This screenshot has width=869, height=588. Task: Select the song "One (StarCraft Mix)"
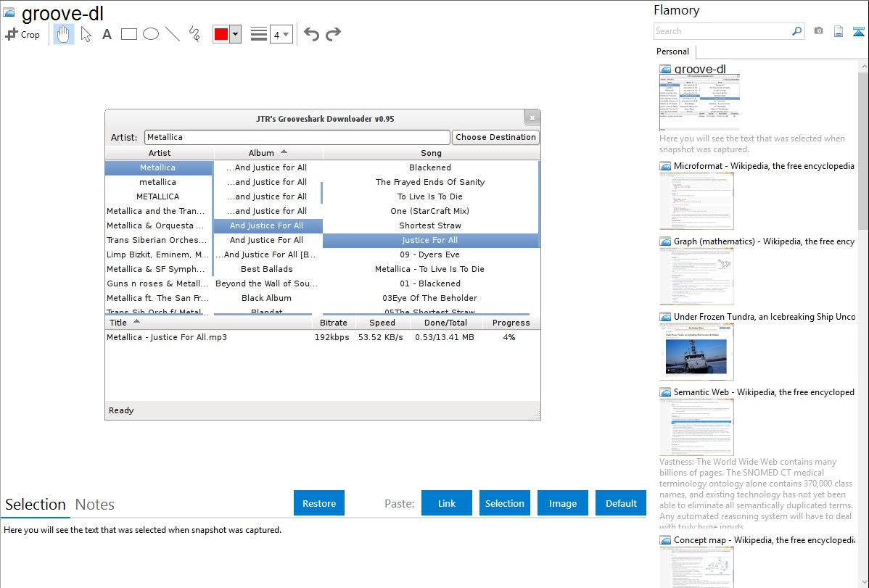pos(430,211)
